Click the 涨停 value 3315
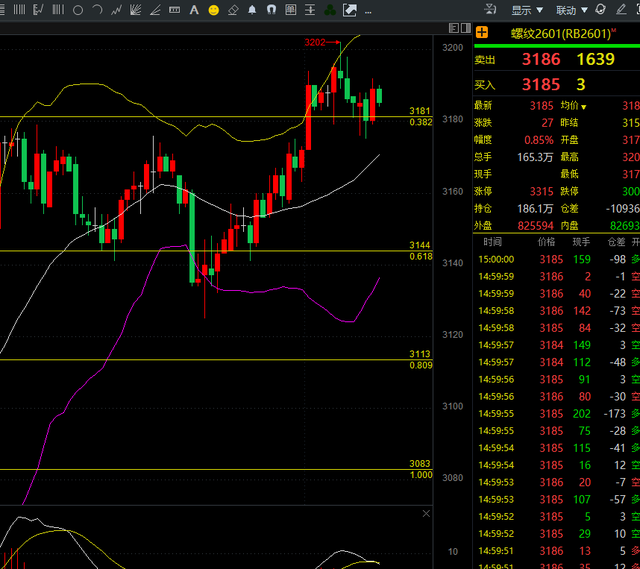 (x=542, y=191)
